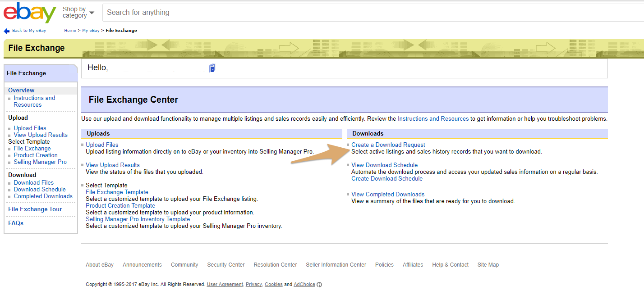Expand the Shop by category dropdown
Screen dimensions: 644x304
point(78,12)
